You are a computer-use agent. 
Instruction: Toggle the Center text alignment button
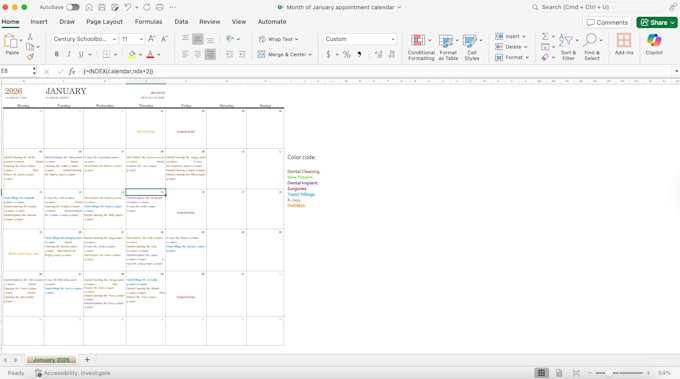(x=197, y=54)
